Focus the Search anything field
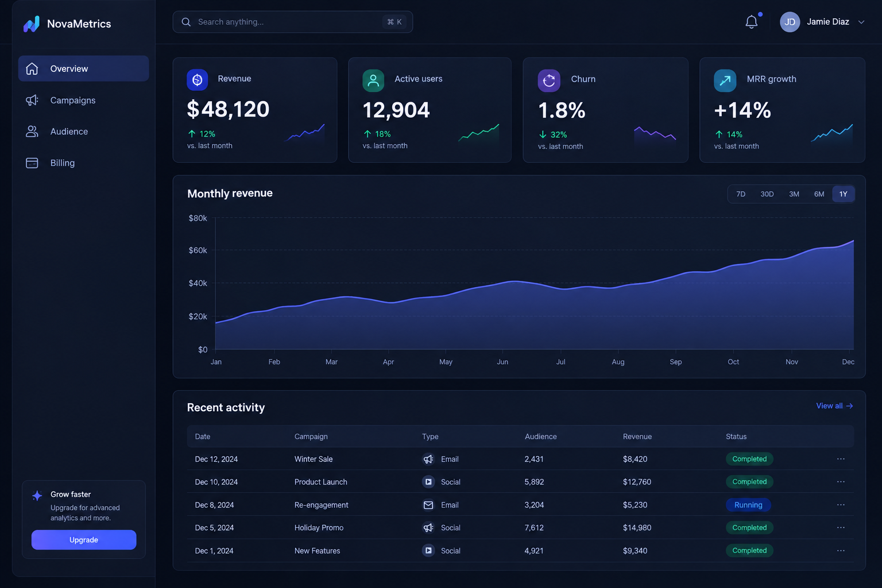This screenshot has height=588, width=882. point(292,22)
